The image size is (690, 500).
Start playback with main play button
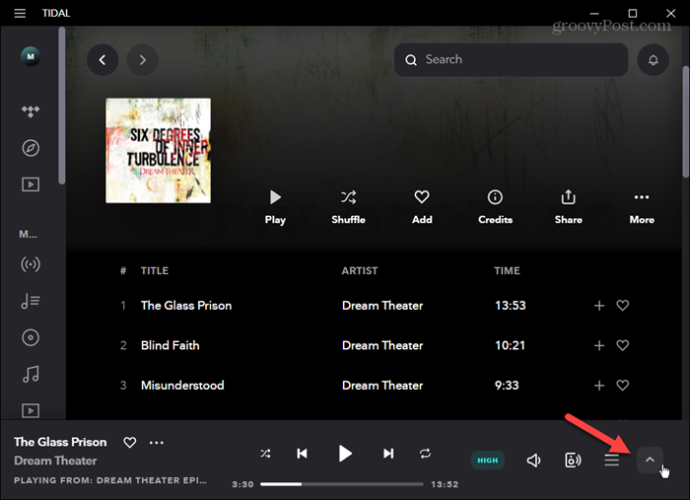[345, 453]
